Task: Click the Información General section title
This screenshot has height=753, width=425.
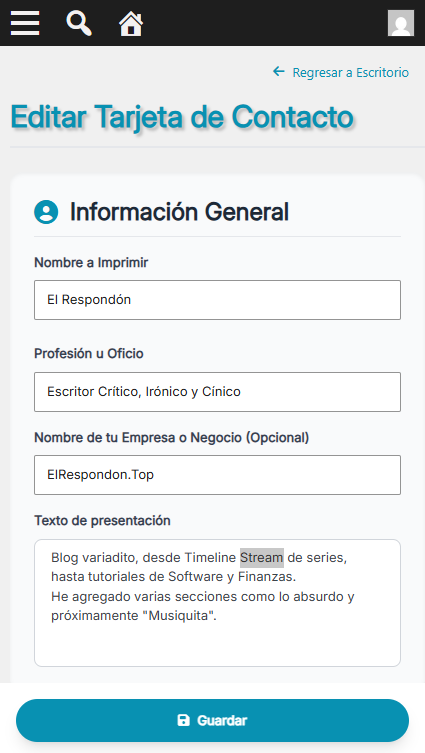Action: pyautogui.click(x=179, y=212)
